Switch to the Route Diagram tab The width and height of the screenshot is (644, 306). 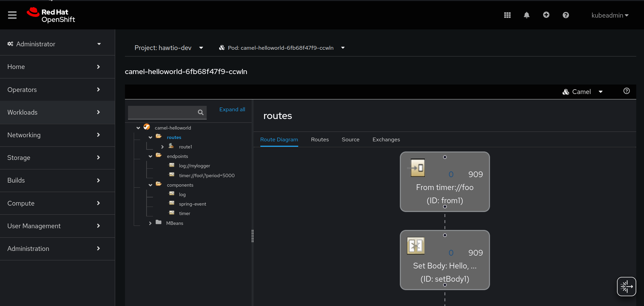[279, 139]
